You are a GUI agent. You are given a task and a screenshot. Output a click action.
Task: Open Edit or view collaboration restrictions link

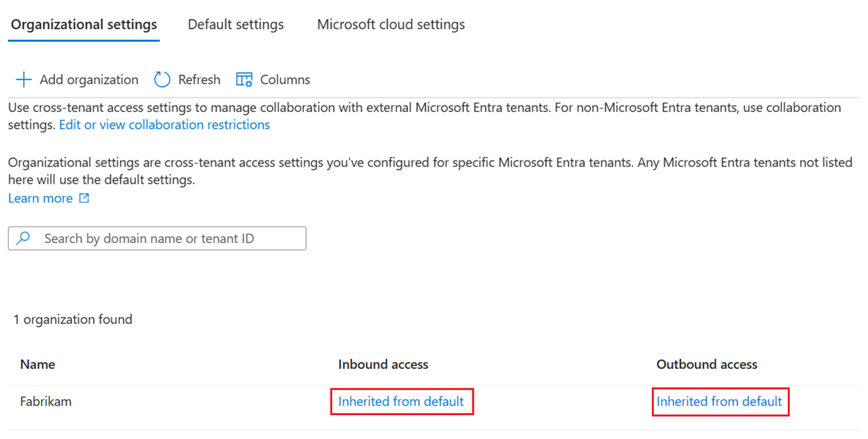tap(164, 124)
